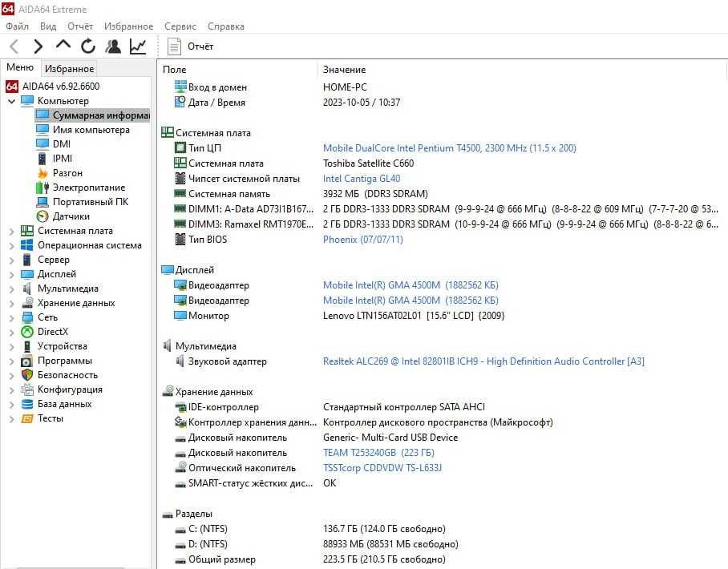Viewport: 728px width, 569px height.
Task: Expand the Операционная система tree node
Action: click(x=11, y=245)
